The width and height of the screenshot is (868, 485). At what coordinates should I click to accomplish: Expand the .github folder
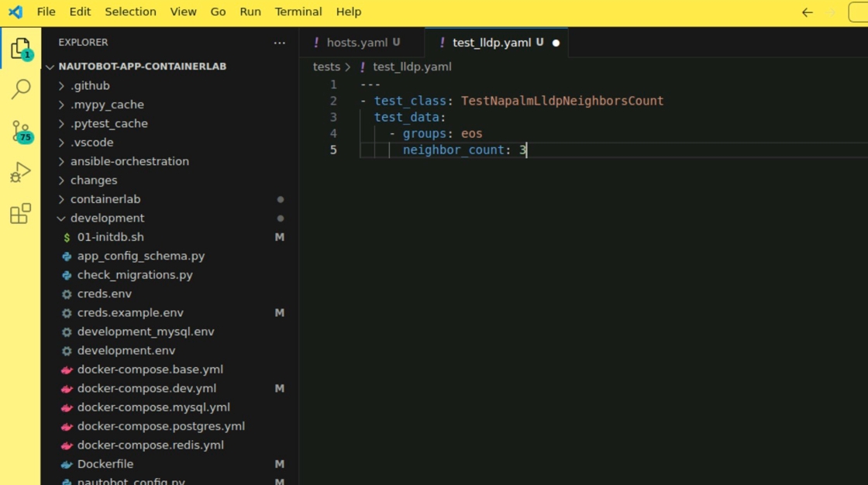[90, 86]
